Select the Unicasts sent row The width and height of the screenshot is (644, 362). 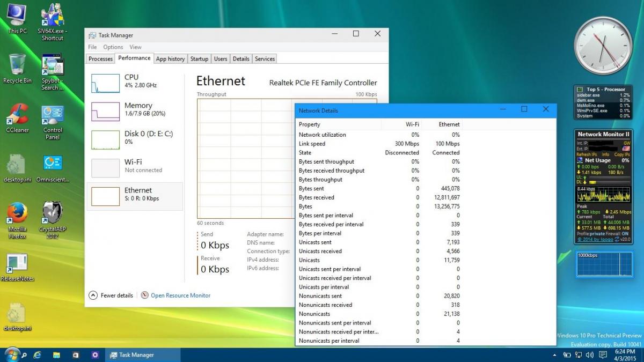point(379,242)
